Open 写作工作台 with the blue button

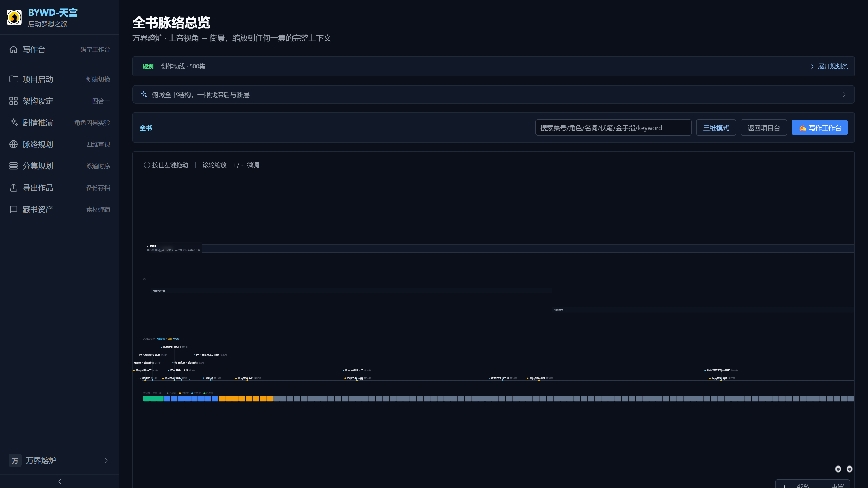(819, 128)
